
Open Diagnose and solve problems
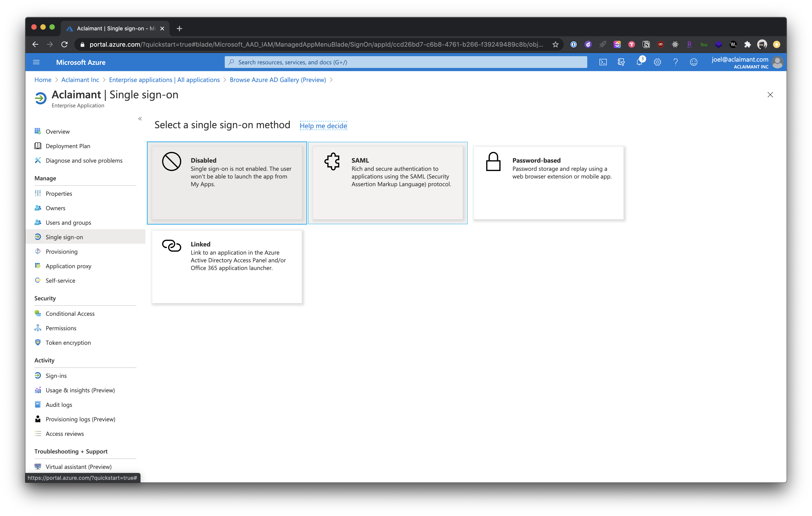(x=84, y=160)
